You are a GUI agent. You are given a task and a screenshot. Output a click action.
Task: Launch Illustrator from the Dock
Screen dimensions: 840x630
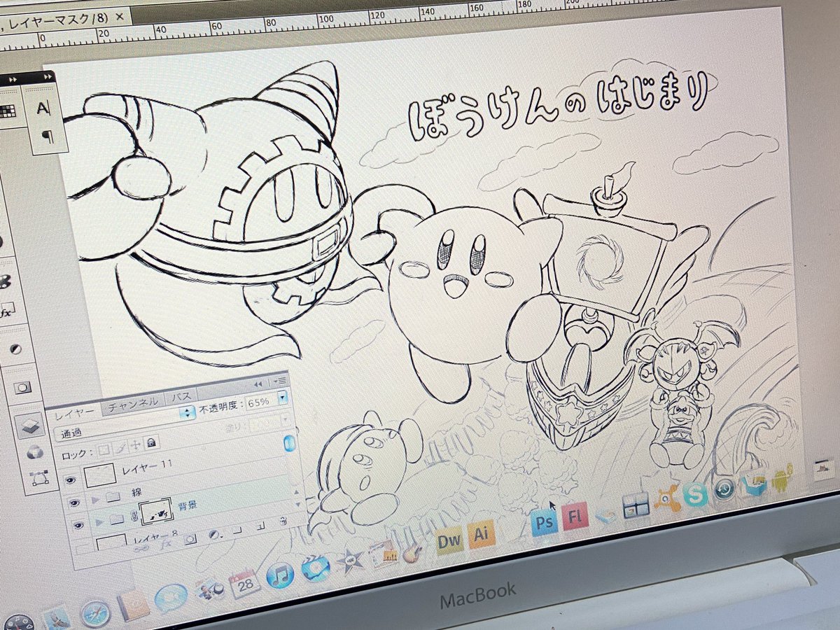(x=482, y=534)
